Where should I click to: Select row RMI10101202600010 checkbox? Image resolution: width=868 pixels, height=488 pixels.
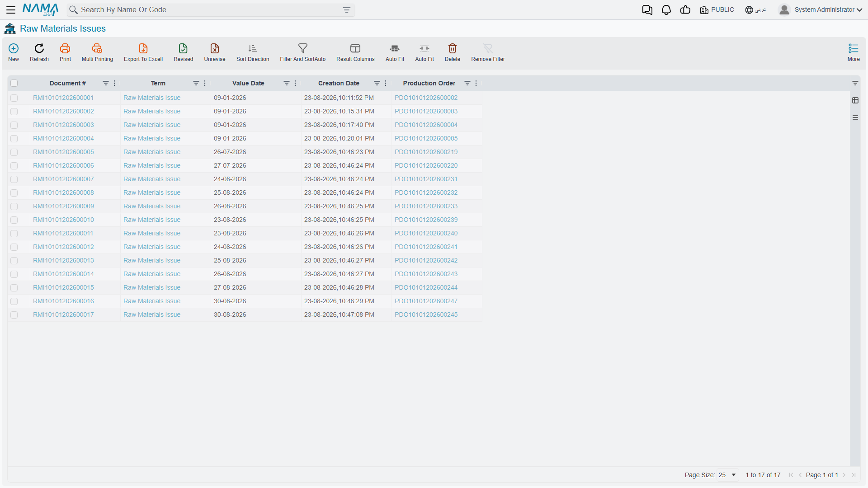(x=14, y=220)
